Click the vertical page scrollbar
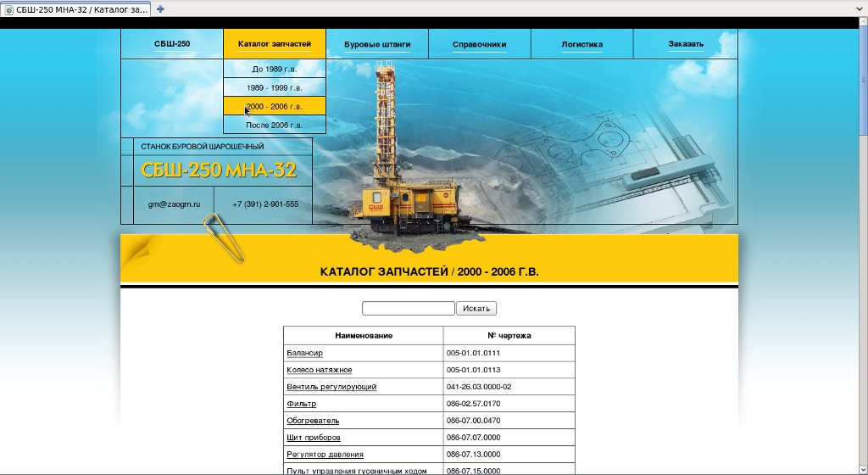 (863, 85)
